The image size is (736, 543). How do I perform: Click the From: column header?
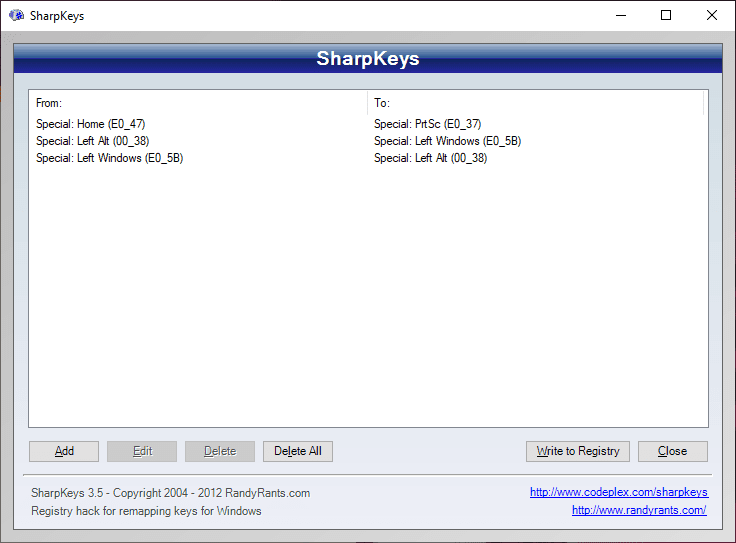click(x=198, y=103)
